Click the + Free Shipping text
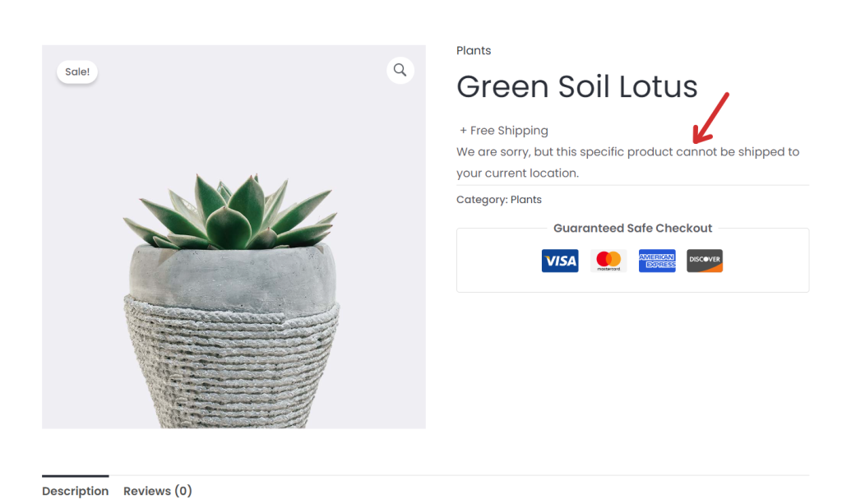842x504 pixels. 504,131
